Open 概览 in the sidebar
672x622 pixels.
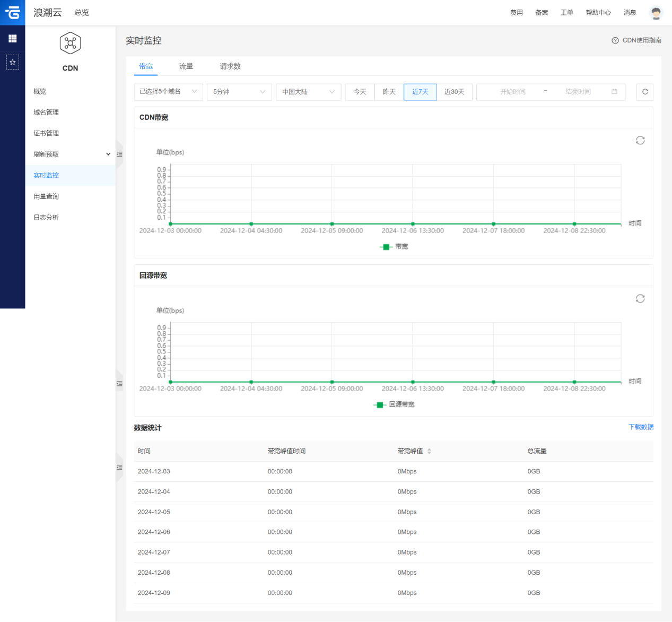pyautogui.click(x=70, y=91)
